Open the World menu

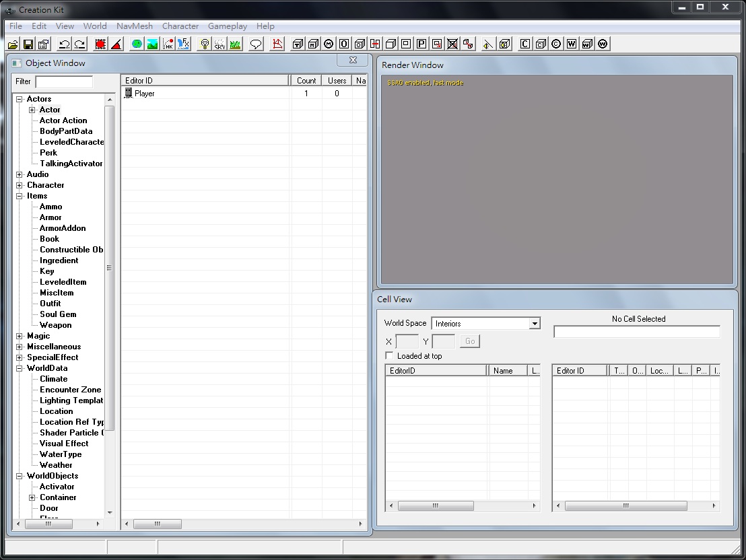pos(95,26)
